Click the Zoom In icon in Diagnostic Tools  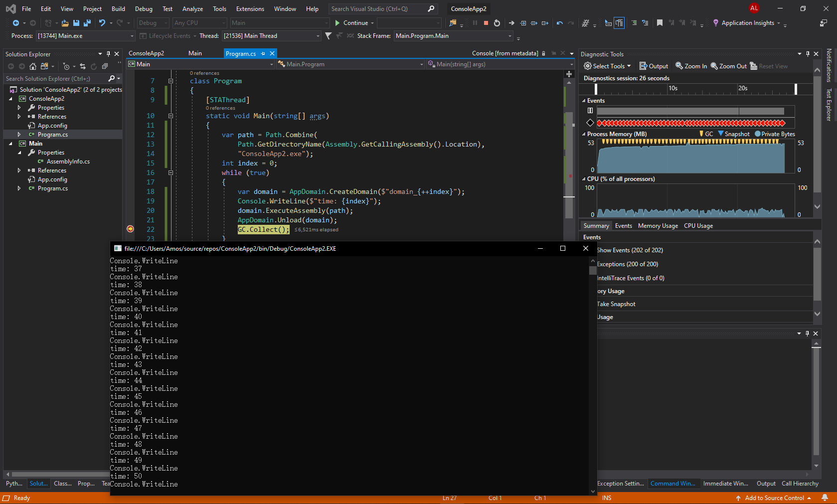[x=690, y=66]
